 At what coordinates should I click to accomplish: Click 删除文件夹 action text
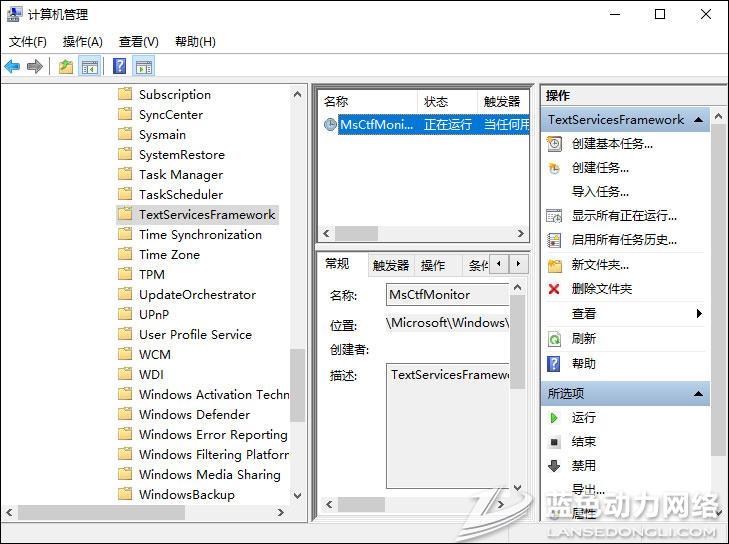point(602,289)
